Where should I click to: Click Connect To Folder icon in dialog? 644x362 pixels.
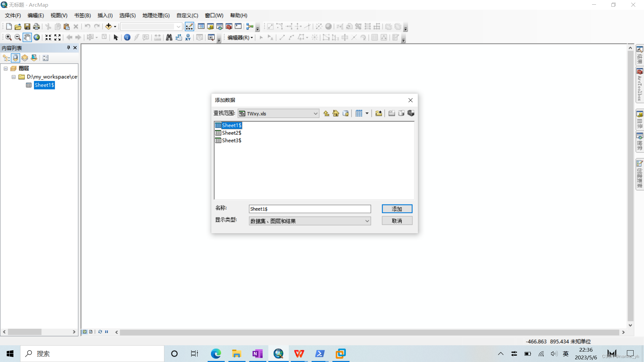pos(378,113)
